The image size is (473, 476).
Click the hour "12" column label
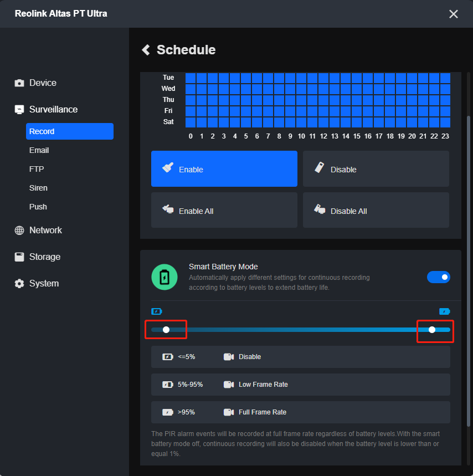tap(323, 136)
